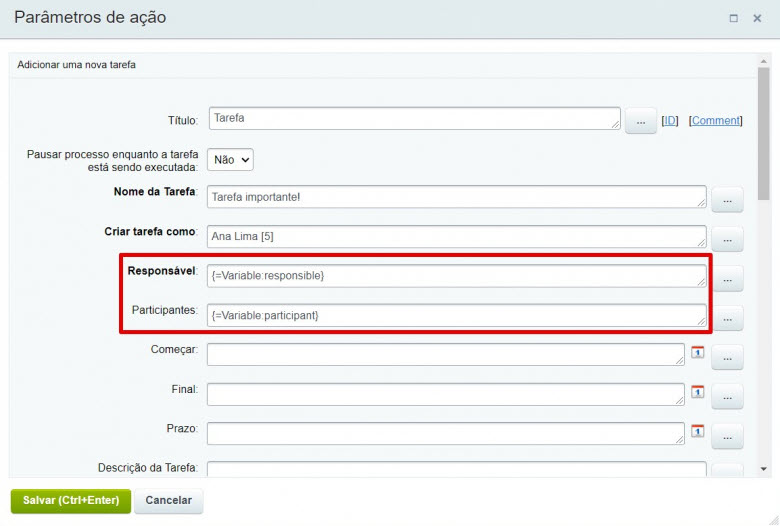The height and width of the screenshot is (526, 780).
Task: Focus the Responsável input field
Action: click(457, 276)
